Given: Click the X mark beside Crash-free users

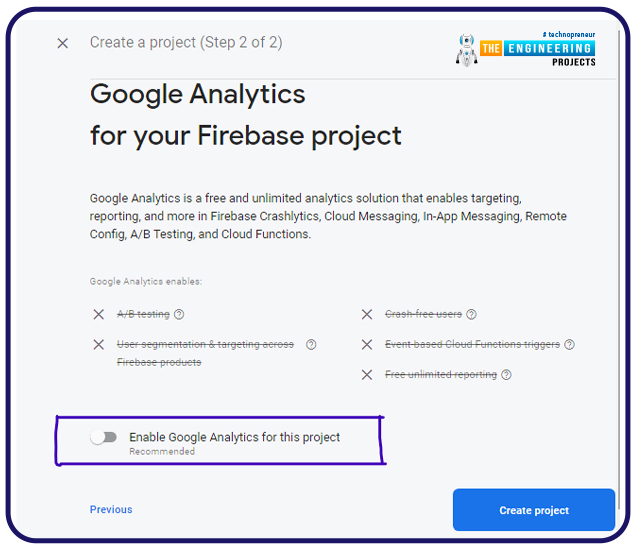Looking at the screenshot, I should (367, 314).
